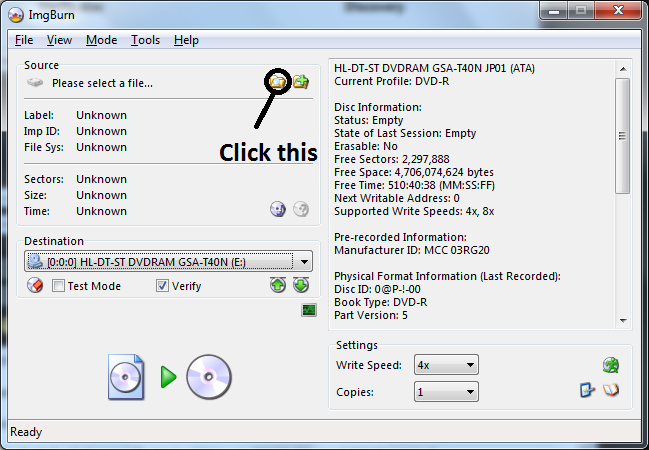Open the graph data monitor icon
Screen dimensions: 649x450
click(309, 310)
